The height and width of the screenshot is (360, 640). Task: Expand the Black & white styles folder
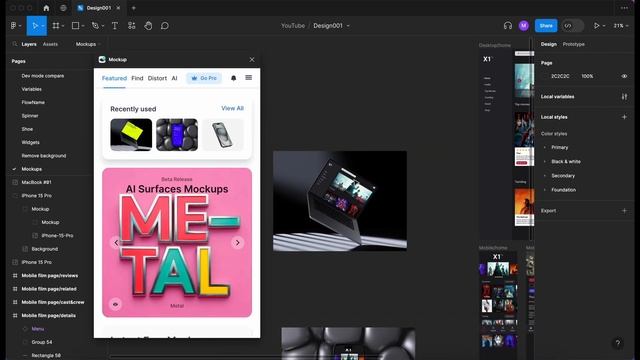click(x=545, y=162)
